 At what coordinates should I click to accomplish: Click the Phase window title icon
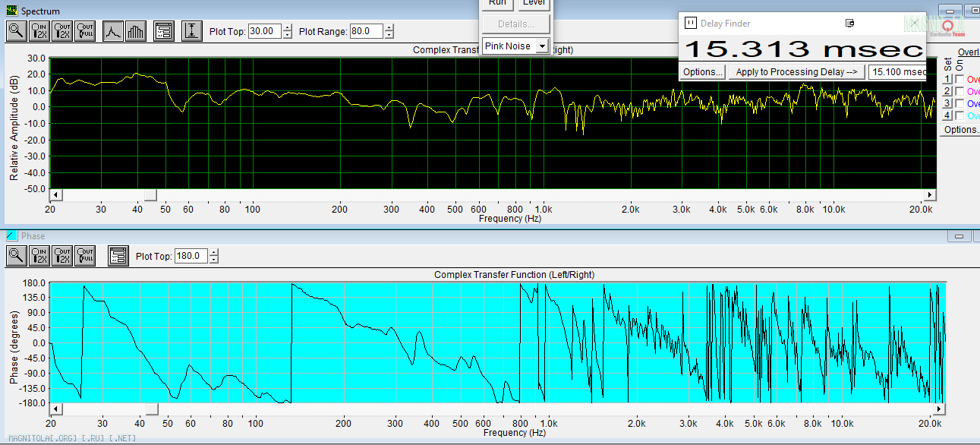pyautogui.click(x=11, y=236)
